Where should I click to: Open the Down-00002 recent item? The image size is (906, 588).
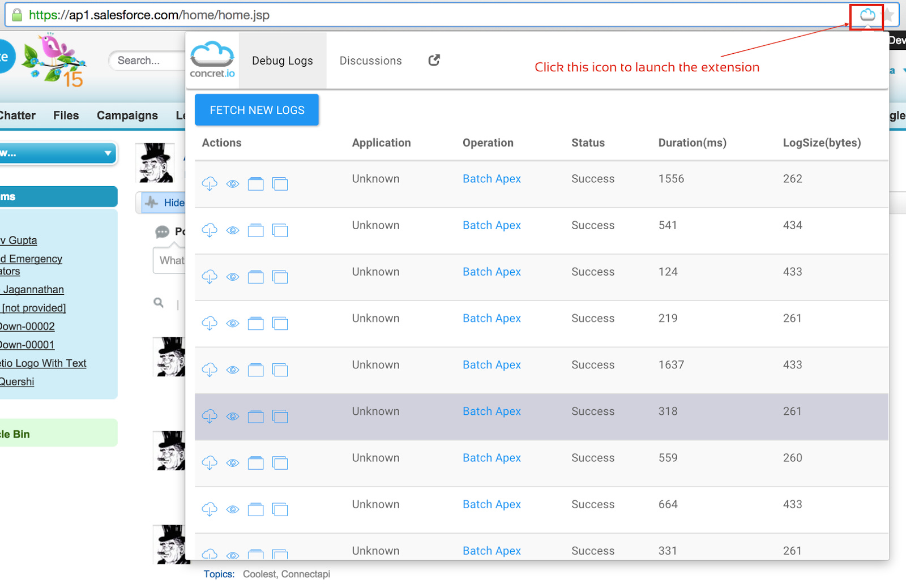click(27, 327)
